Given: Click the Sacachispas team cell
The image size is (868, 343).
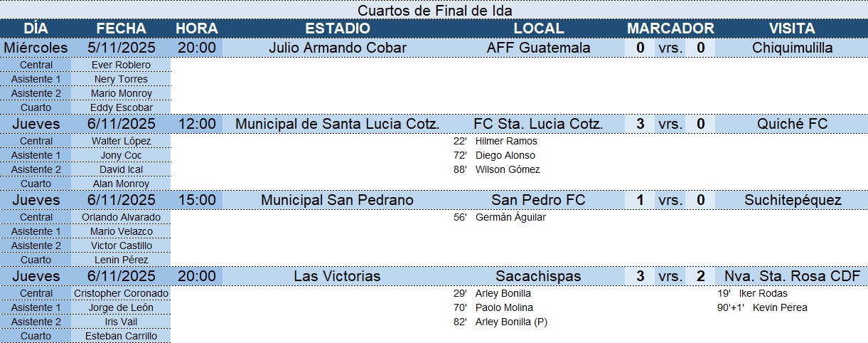Looking at the screenshot, I should [x=538, y=276].
